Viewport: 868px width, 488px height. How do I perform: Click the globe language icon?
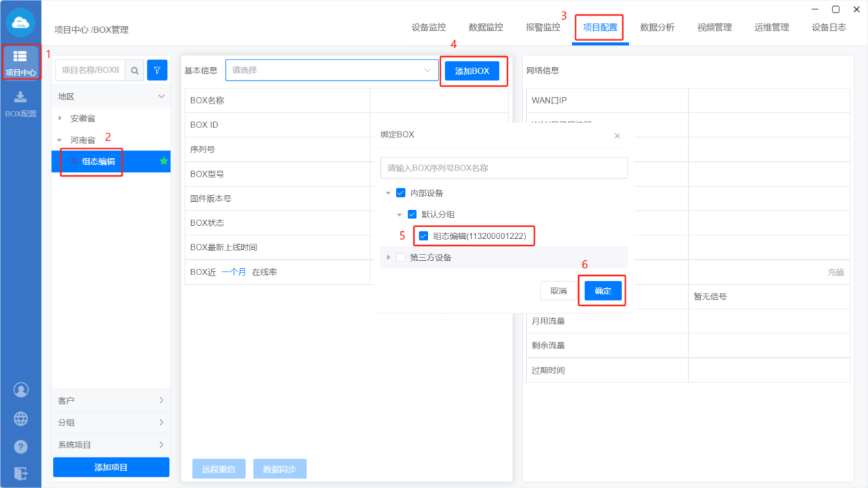tap(21, 418)
